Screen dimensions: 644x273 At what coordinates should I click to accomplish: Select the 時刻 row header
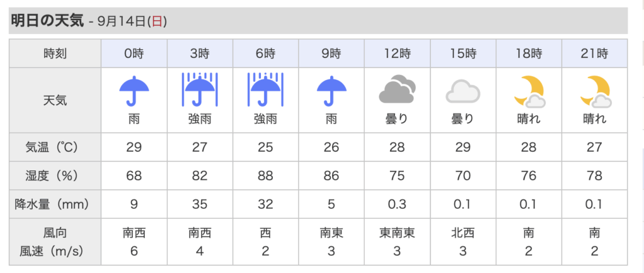click(55, 53)
